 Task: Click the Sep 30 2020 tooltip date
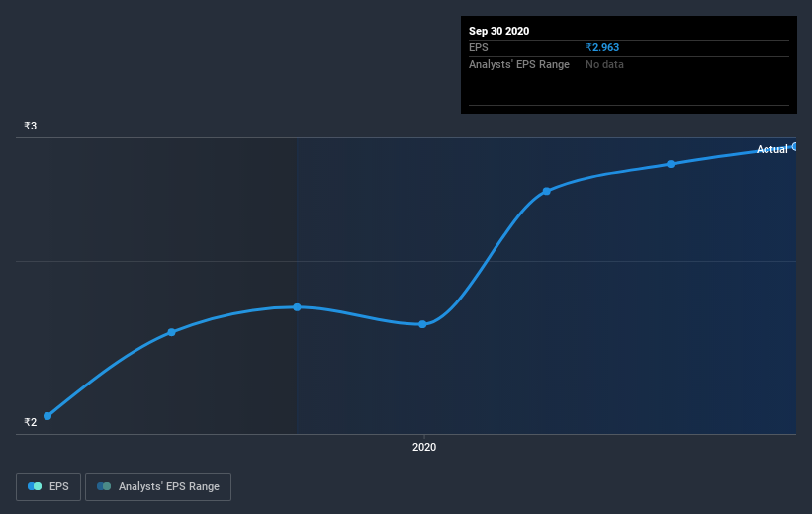pyautogui.click(x=498, y=31)
